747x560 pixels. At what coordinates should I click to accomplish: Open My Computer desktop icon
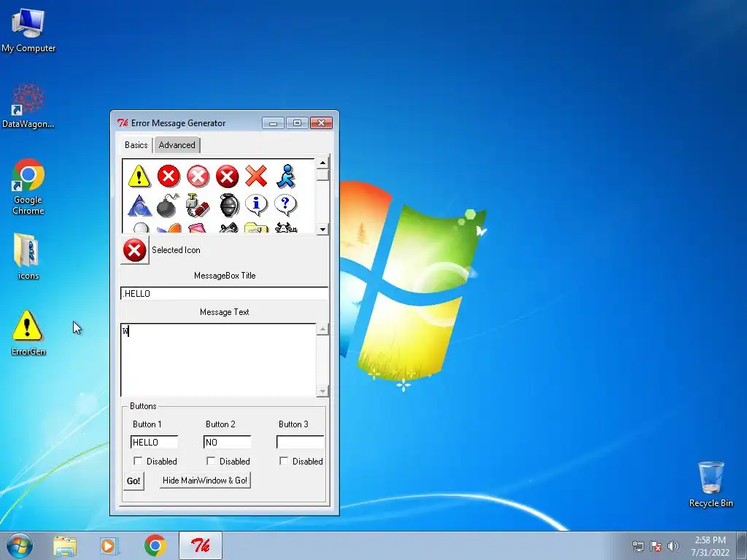click(x=28, y=31)
